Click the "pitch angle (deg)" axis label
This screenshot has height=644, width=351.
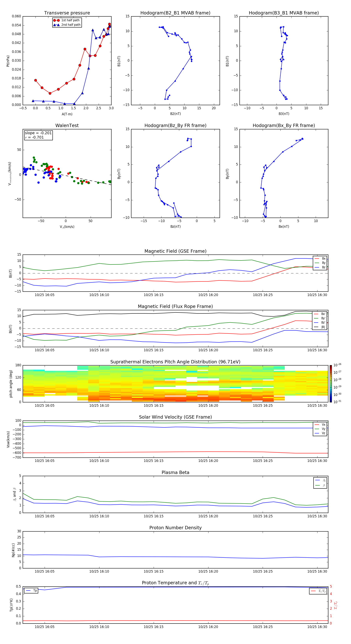pos(11,384)
